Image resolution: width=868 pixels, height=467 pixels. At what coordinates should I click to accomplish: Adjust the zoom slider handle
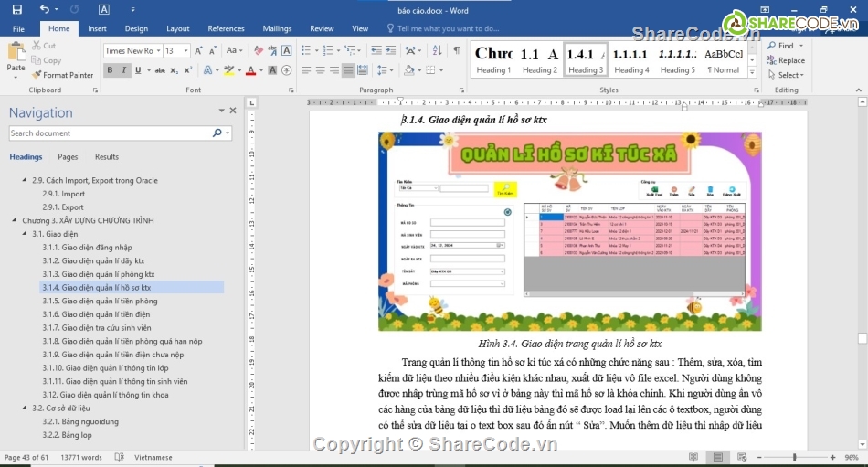(794, 458)
